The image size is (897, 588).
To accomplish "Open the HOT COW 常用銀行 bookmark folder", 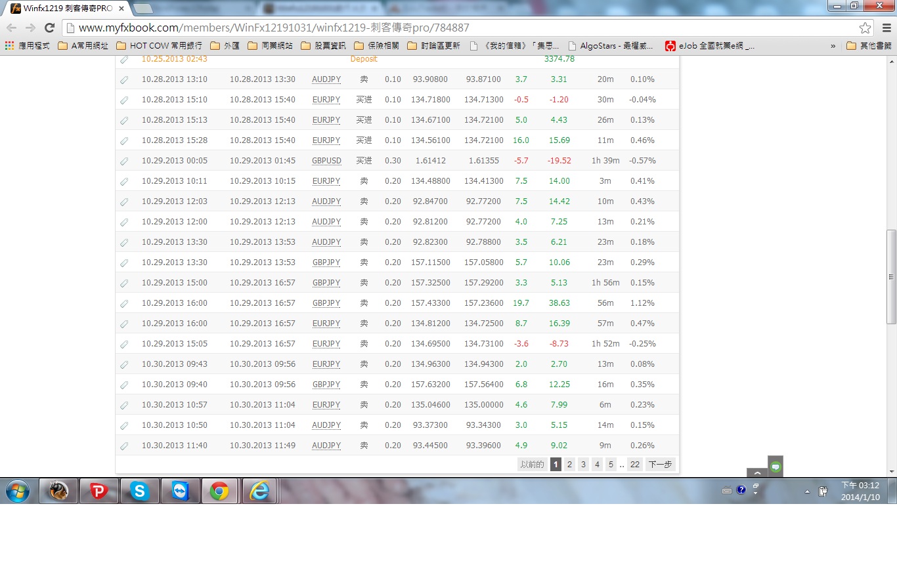I will tap(159, 46).
